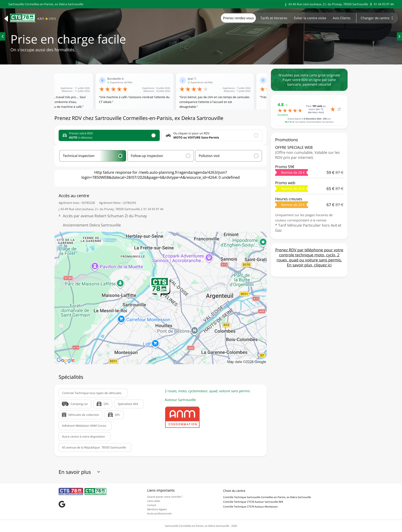Click Jean T. review card

tap(215, 91)
